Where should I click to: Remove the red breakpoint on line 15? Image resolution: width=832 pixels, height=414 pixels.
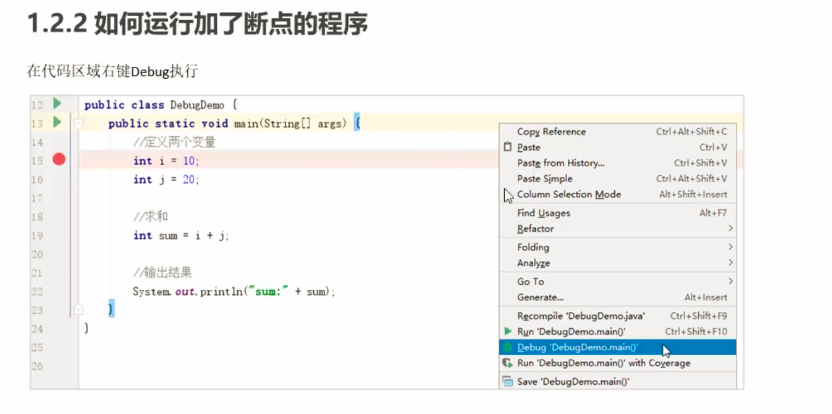59,159
